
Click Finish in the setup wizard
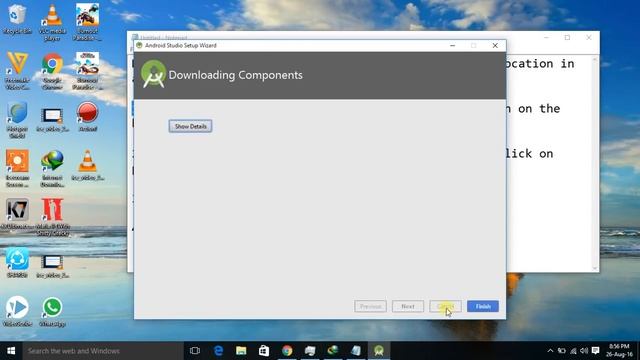[483, 306]
